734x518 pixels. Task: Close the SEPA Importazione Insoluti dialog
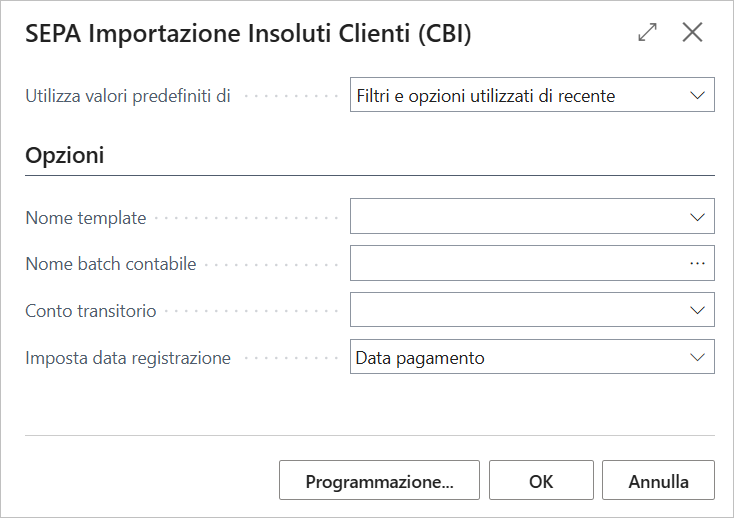tap(693, 32)
